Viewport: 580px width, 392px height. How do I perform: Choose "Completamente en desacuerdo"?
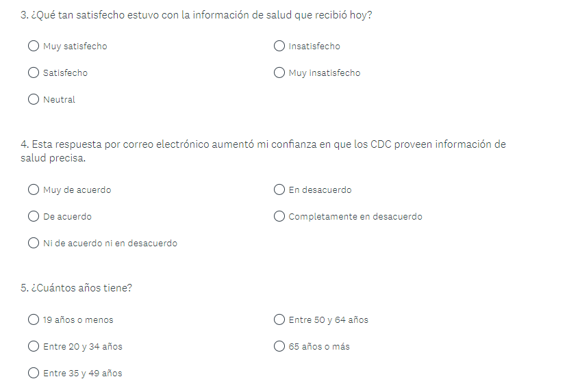279,217
